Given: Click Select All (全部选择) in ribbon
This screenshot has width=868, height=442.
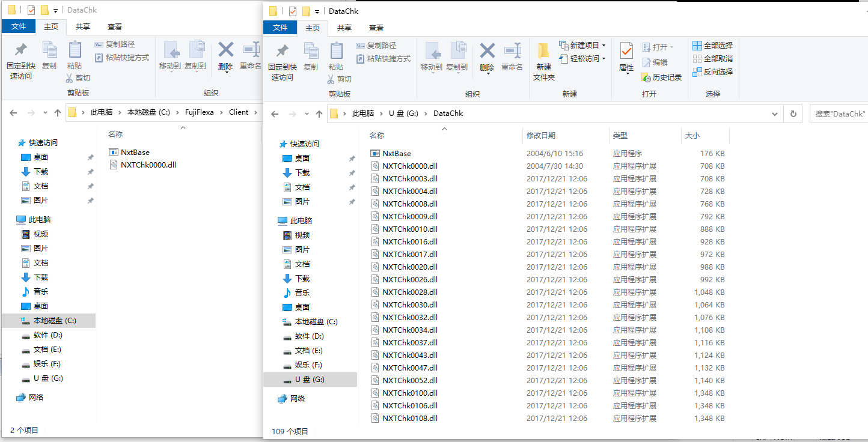Looking at the screenshot, I should coord(713,46).
